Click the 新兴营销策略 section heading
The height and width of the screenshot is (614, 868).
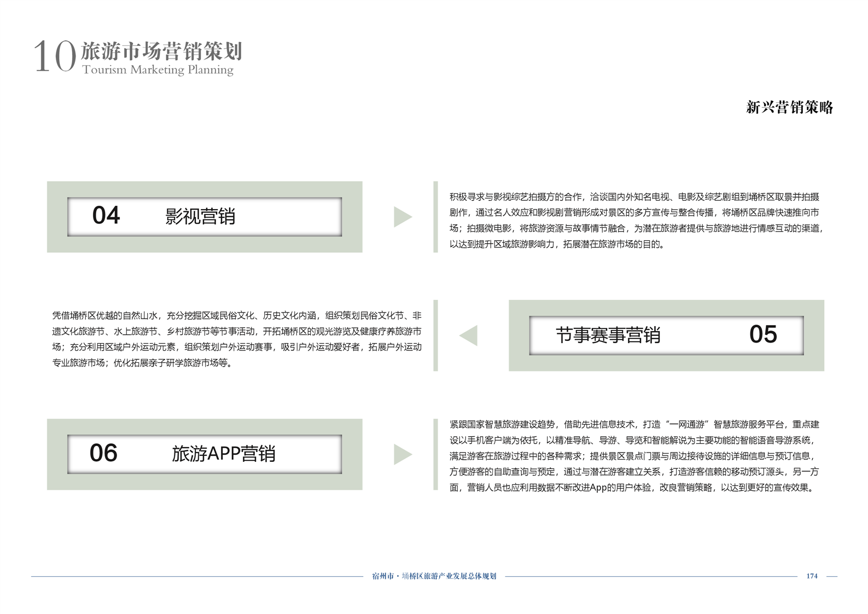789,107
